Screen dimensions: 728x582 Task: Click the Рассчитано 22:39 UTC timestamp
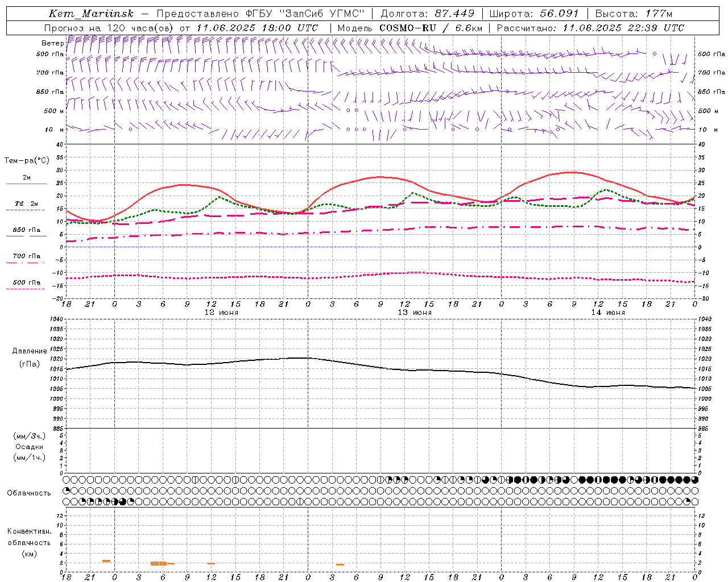click(x=590, y=28)
